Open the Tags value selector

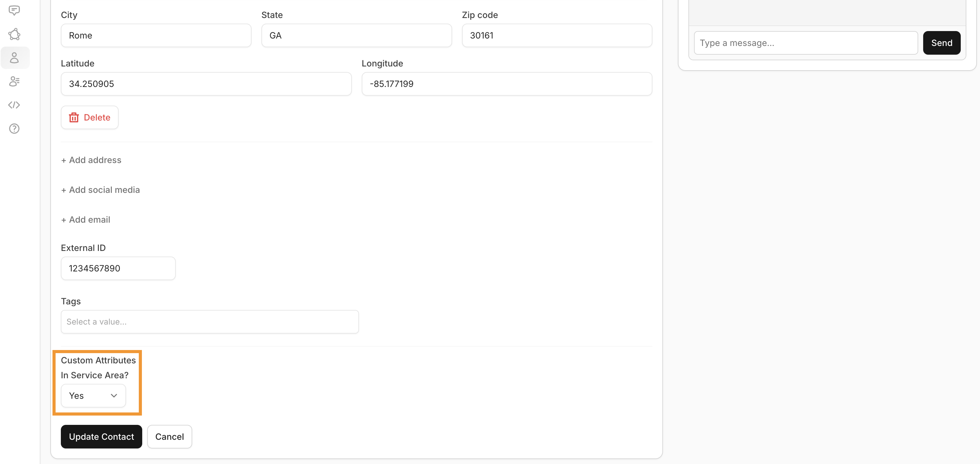[x=210, y=322]
